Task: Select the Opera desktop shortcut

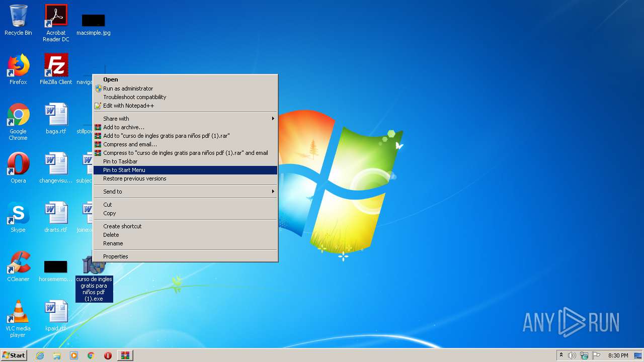Action: (18, 168)
